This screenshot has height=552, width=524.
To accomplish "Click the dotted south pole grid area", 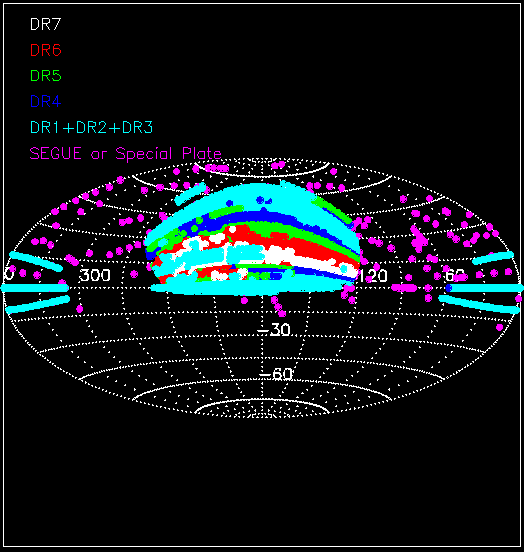I will point(262,408).
